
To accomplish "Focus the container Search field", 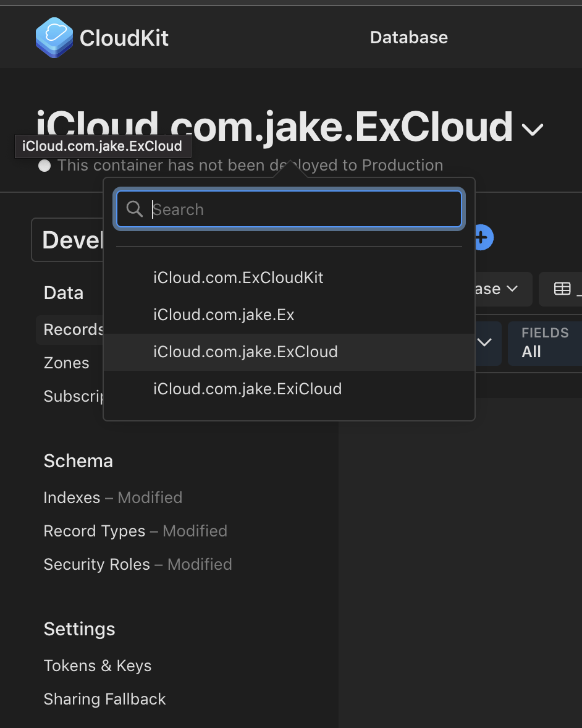I will [289, 210].
